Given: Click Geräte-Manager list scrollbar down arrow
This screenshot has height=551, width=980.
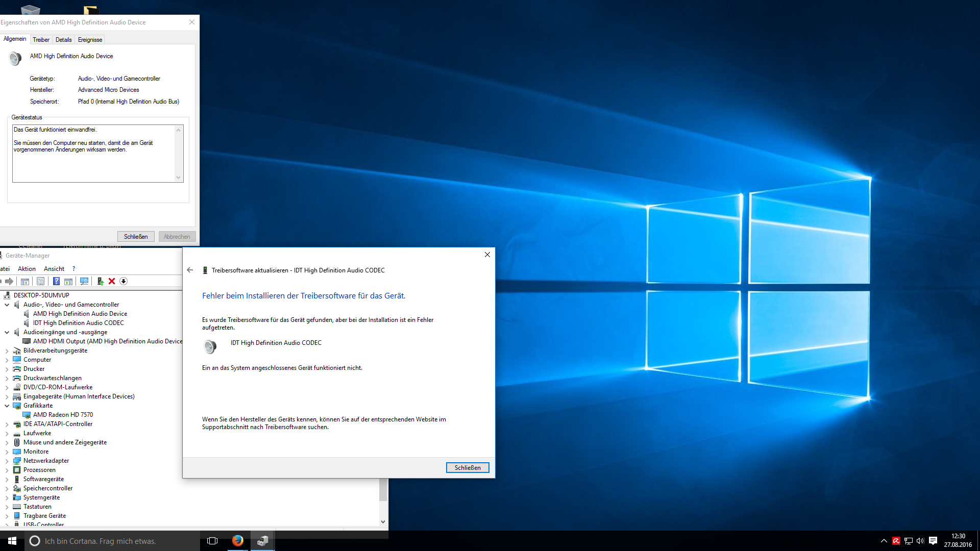Looking at the screenshot, I should click(383, 521).
